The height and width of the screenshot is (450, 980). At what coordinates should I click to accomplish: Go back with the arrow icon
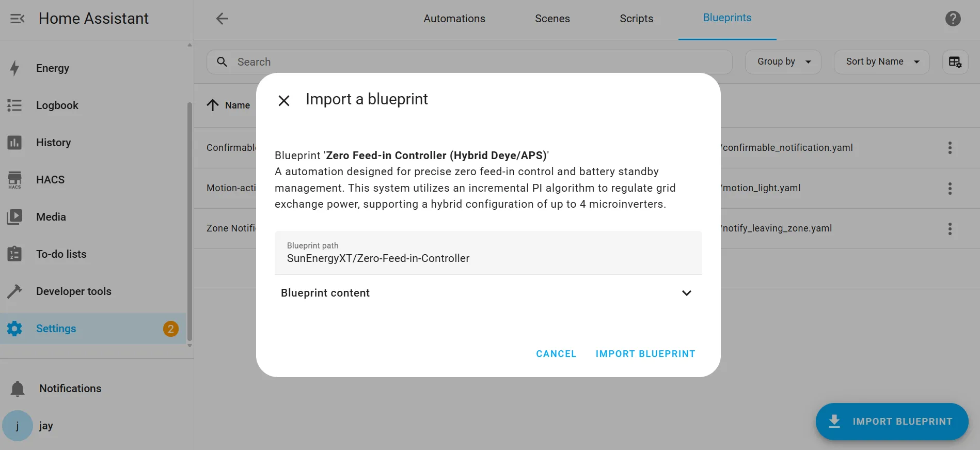point(222,19)
